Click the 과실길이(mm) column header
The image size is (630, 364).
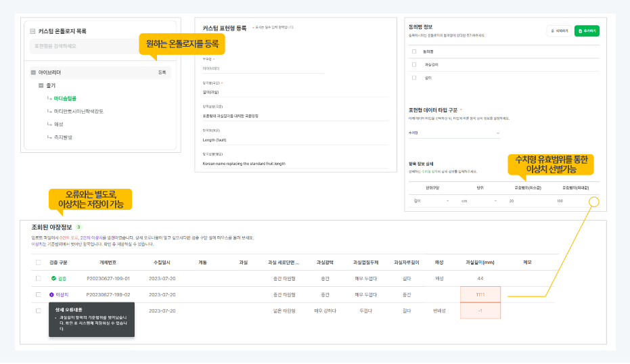(x=480, y=263)
